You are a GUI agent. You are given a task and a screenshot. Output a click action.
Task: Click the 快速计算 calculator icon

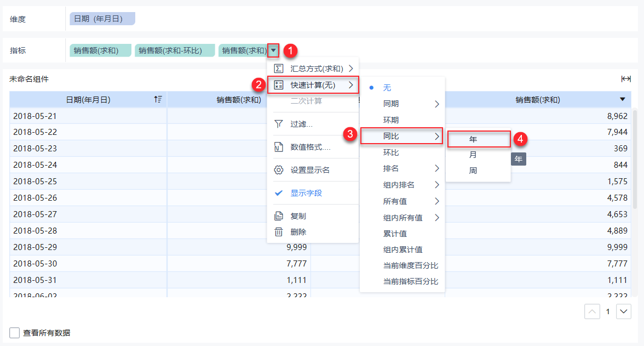tap(279, 85)
